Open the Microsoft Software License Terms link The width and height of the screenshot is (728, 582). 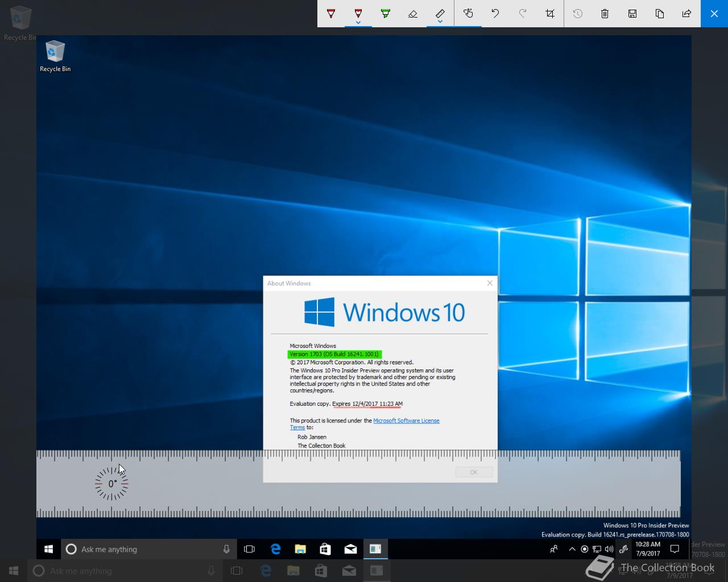pyautogui.click(x=406, y=421)
